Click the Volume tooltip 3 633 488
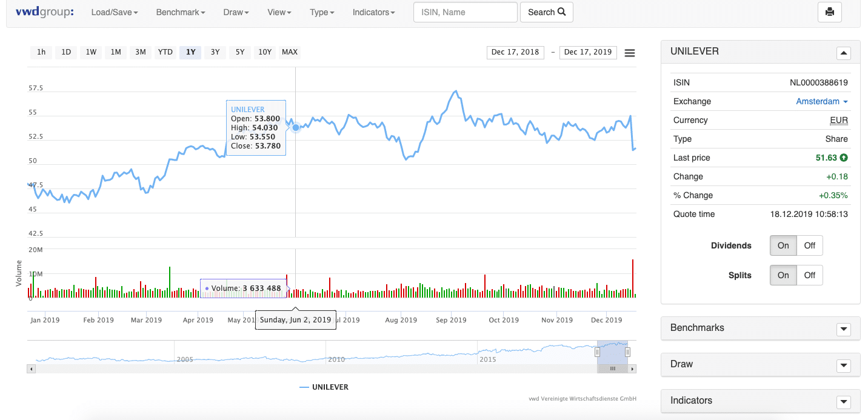The width and height of the screenshot is (868, 420). tap(243, 288)
